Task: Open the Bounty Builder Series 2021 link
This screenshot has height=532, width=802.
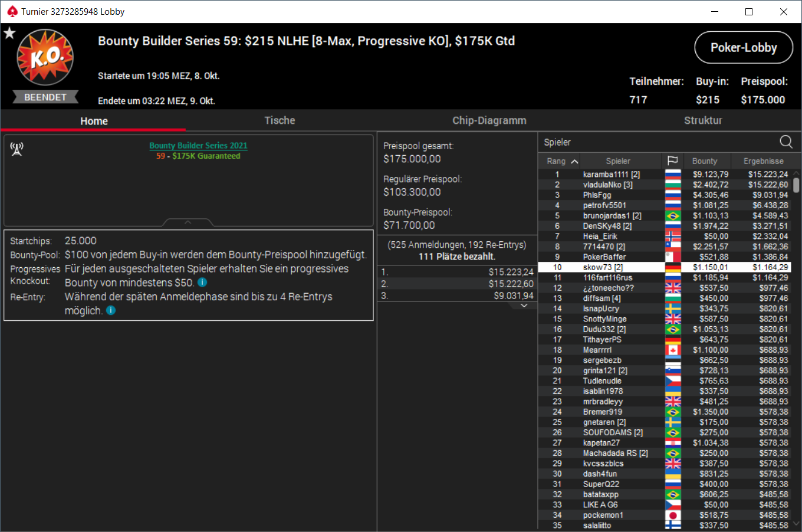Action: pos(198,145)
